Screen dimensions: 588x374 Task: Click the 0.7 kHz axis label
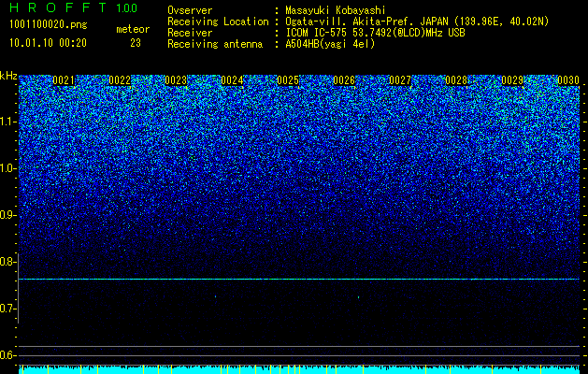pyautogui.click(x=8, y=309)
